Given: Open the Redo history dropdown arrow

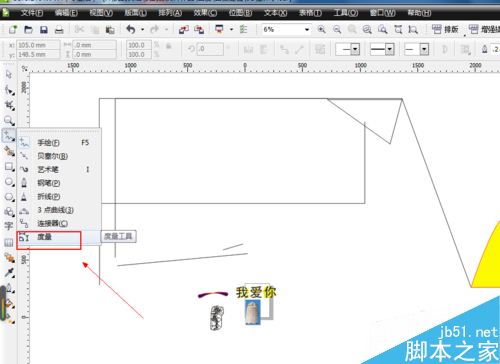Looking at the screenshot, I should [166, 30].
